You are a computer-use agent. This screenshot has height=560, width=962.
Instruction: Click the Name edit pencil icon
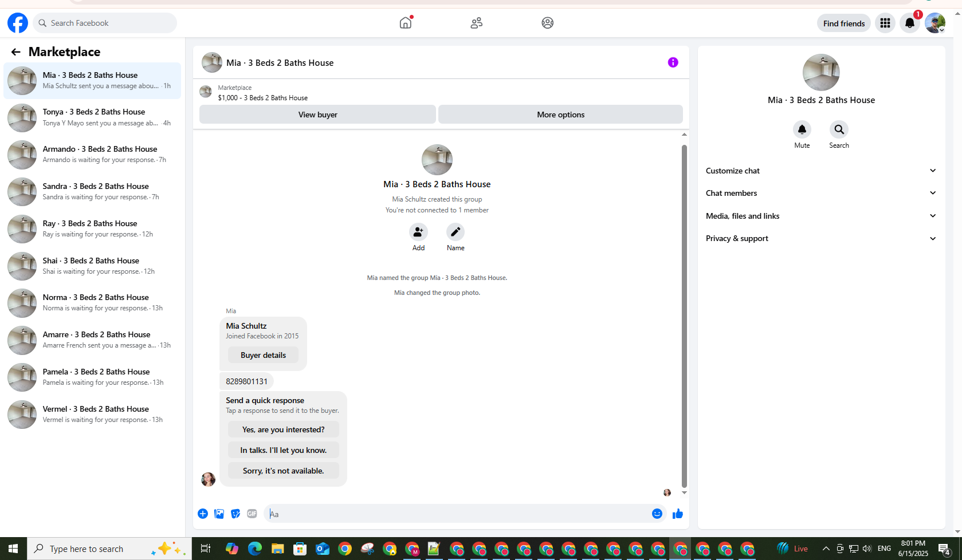click(x=456, y=232)
